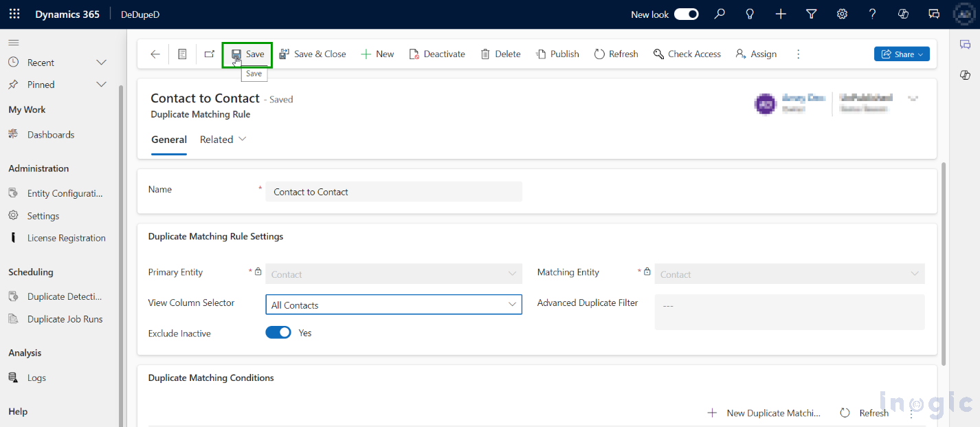Open the app launcher waffle icon
The image size is (980, 427).
[14, 14]
